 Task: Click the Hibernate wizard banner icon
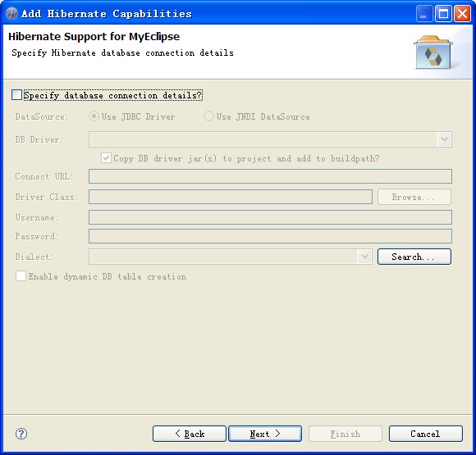(433, 52)
